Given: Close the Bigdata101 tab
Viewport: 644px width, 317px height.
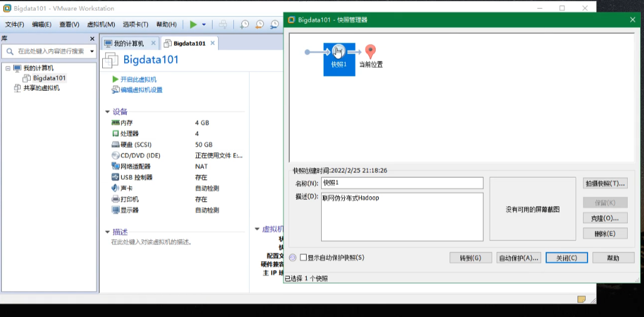Looking at the screenshot, I should tap(213, 43).
